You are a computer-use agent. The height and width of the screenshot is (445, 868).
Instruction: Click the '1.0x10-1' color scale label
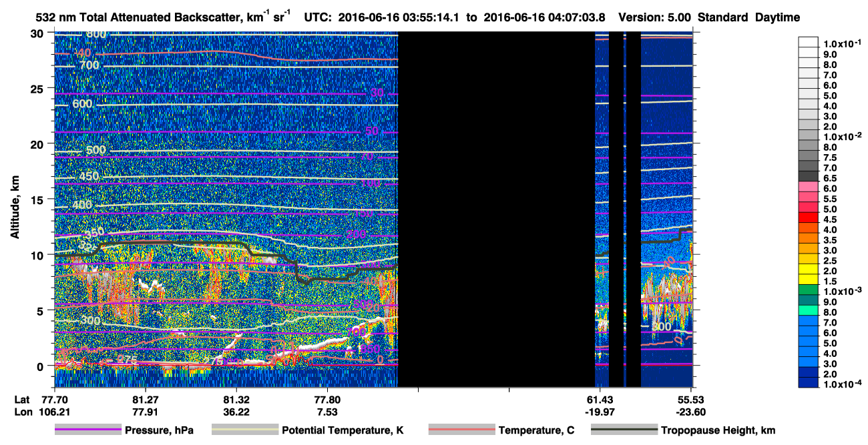coord(843,43)
